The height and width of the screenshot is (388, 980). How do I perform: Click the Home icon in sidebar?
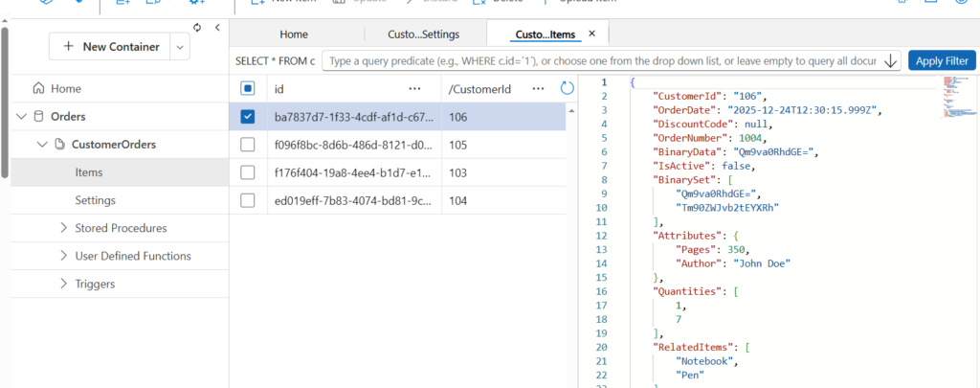38,89
